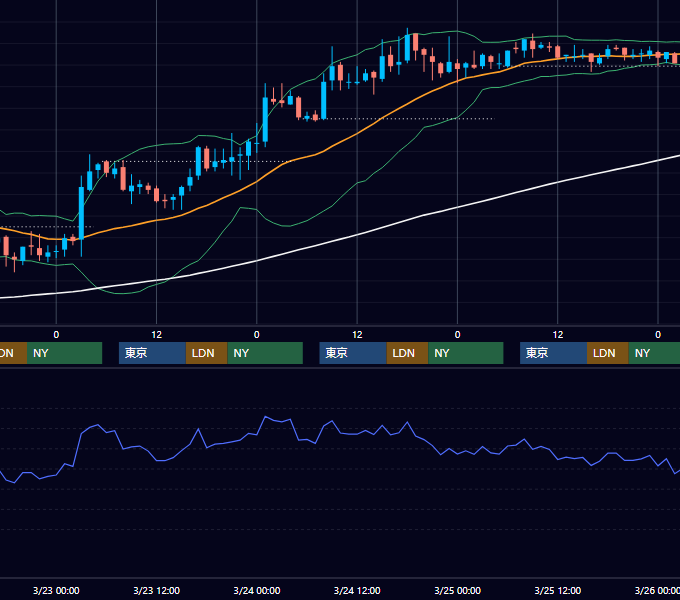Click the 3/25 12:00 date label
The height and width of the screenshot is (600, 680).
(x=558, y=590)
